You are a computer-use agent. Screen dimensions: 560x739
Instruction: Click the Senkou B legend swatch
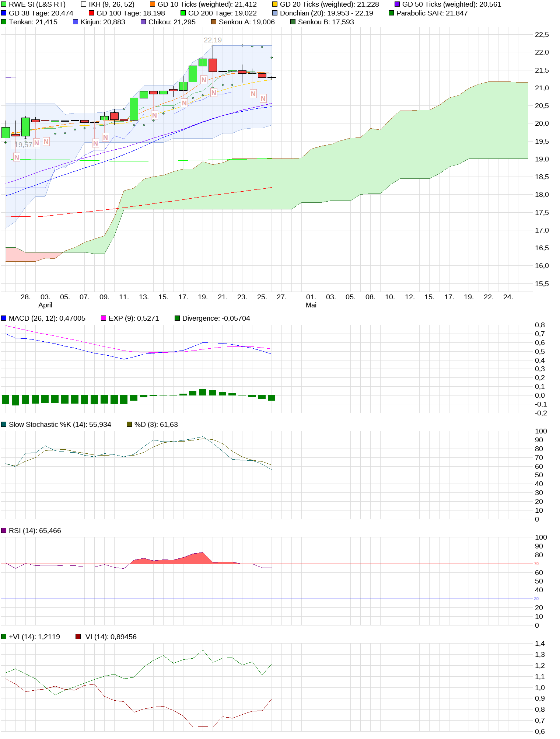tap(293, 22)
